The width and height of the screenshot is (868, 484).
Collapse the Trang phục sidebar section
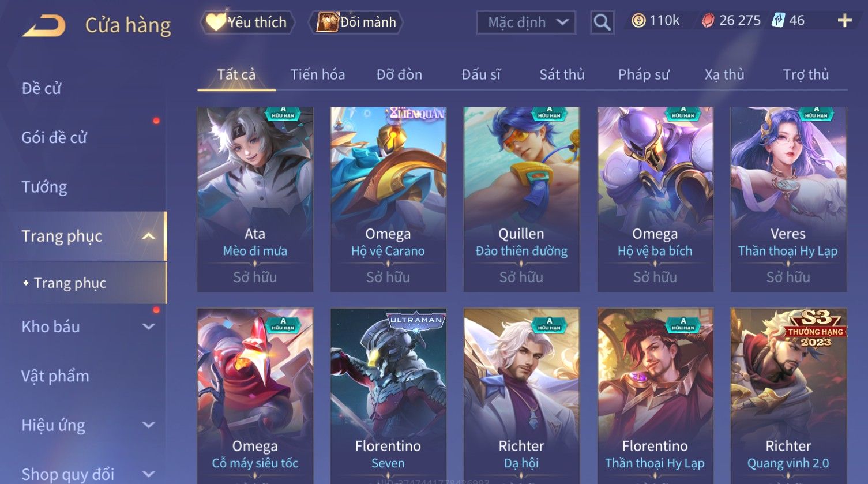[x=149, y=237]
